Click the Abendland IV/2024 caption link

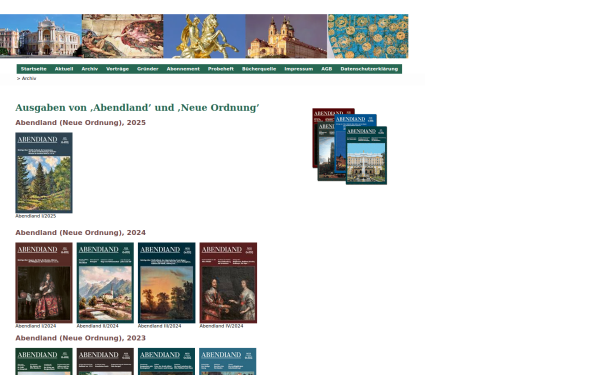point(221,326)
